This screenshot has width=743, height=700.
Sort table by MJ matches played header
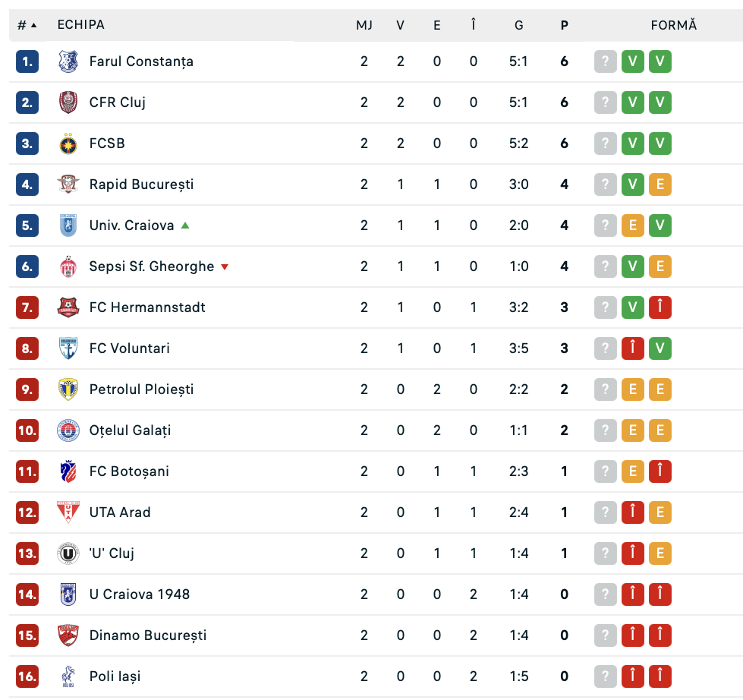pos(364,25)
